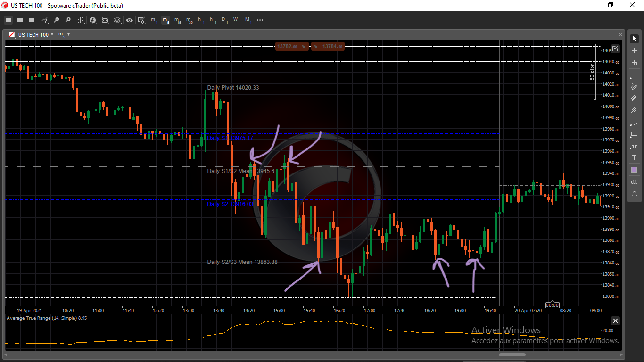Close the Average True Range indicator panel

(615, 321)
